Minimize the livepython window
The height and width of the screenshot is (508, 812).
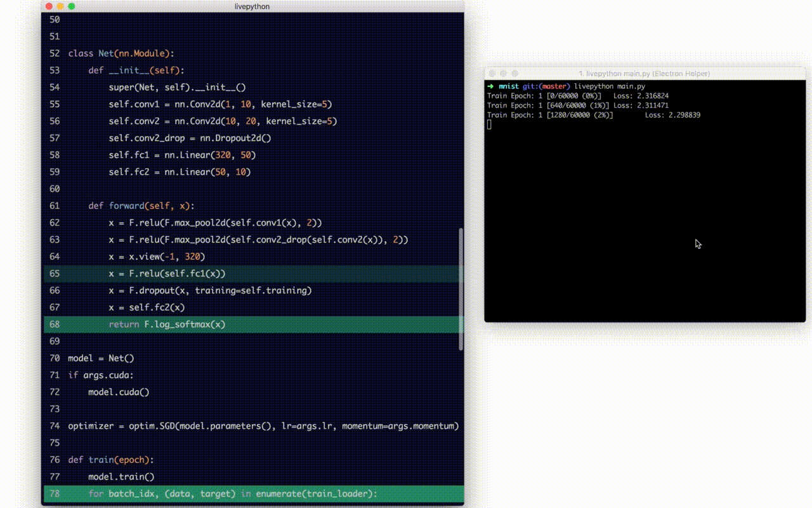click(60, 6)
